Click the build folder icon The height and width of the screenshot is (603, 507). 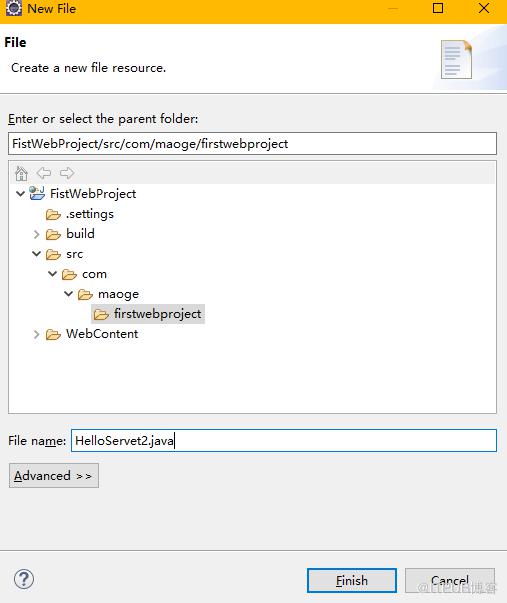53,234
